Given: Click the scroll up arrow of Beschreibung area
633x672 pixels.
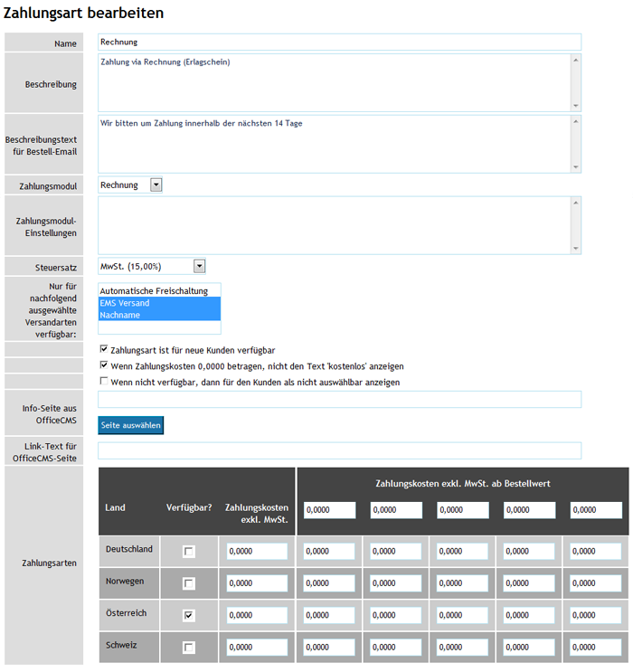Looking at the screenshot, I should click(576, 60).
